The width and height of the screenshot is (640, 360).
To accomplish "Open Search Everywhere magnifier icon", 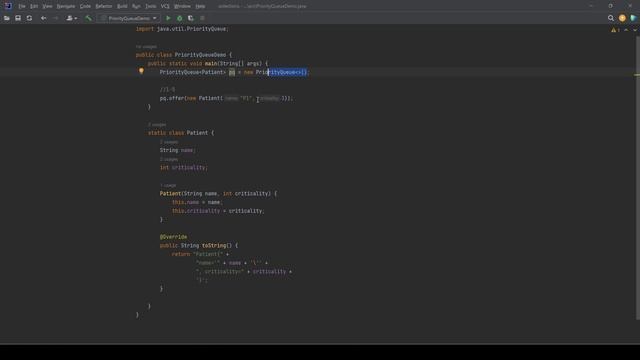I will (611, 18).
